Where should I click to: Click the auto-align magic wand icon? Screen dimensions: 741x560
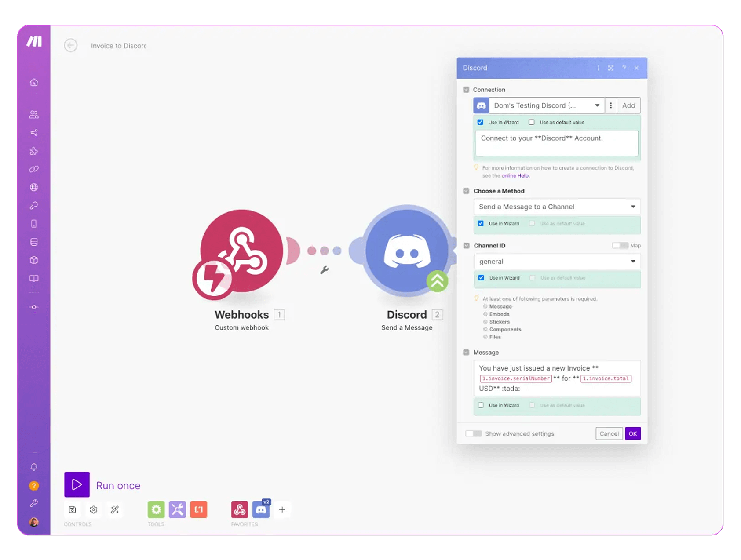coord(115,509)
